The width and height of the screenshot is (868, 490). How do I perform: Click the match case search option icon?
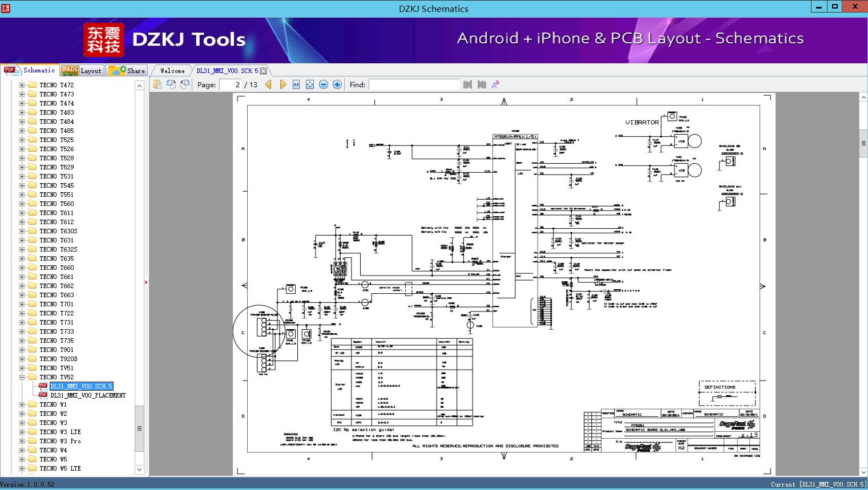tap(495, 84)
